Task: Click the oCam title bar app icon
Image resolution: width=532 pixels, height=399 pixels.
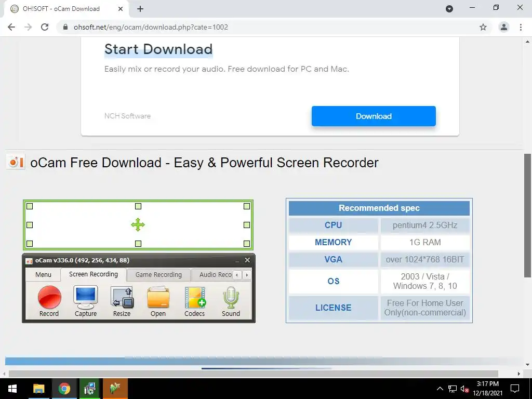Action: pos(29,261)
